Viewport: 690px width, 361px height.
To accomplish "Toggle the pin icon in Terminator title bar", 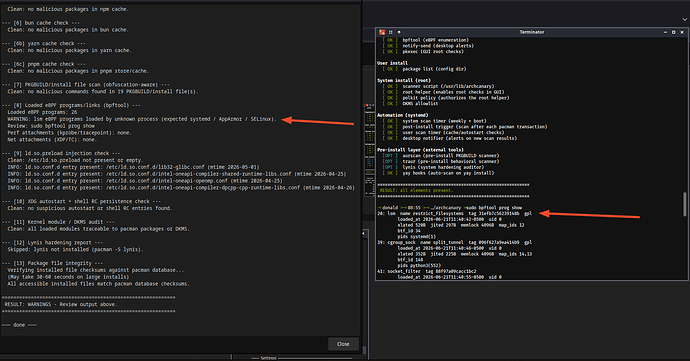I will pyautogui.click(x=399, y=32).
